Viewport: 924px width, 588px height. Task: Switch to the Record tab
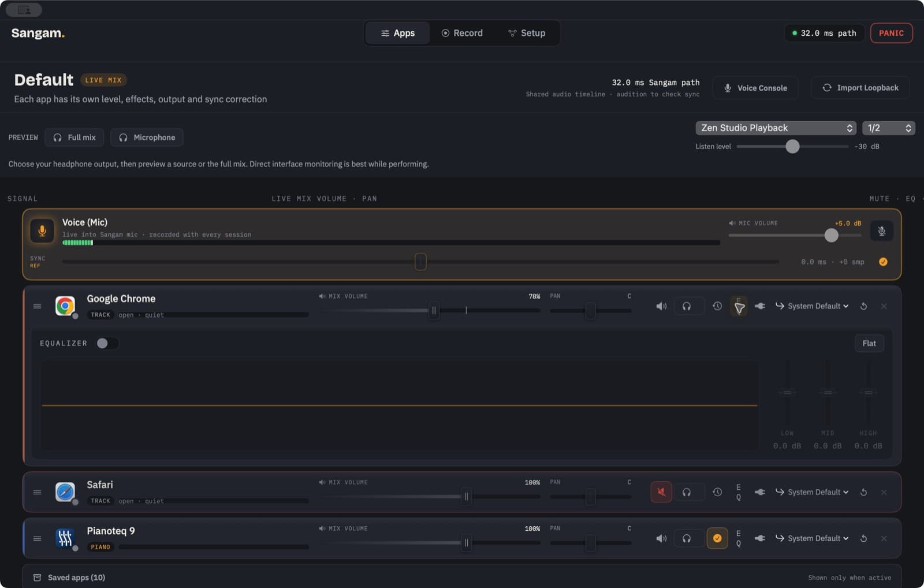pyautogui.click(x=462, y=33)
